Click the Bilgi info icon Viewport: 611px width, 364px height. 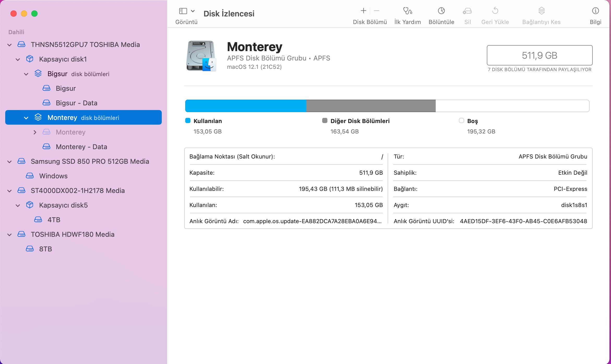click(595, 11)
